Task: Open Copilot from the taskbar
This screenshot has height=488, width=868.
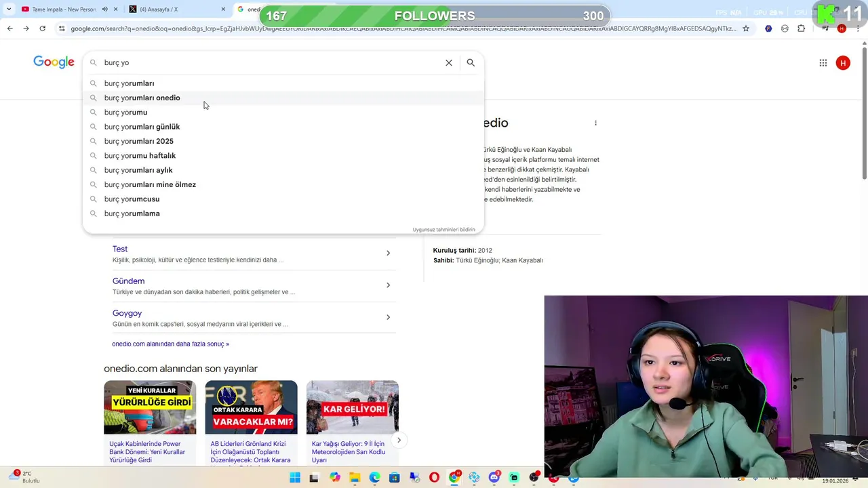Action: click(x=335, y=478)
